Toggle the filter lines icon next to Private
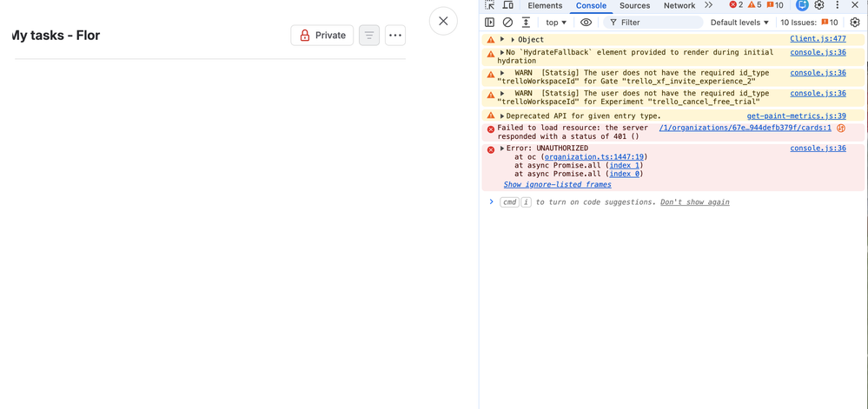 (x=369, y=36)
